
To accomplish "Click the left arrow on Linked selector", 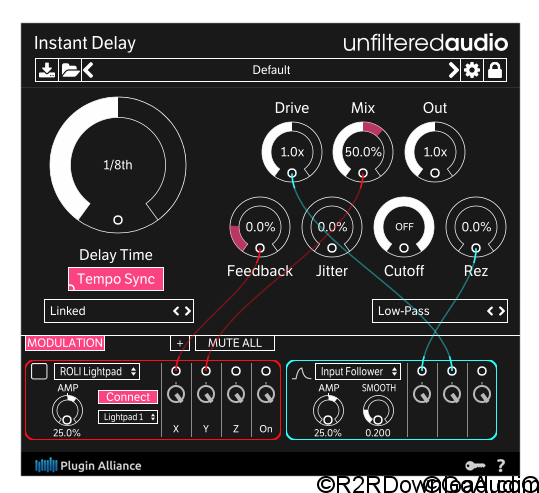I will 176,311.
